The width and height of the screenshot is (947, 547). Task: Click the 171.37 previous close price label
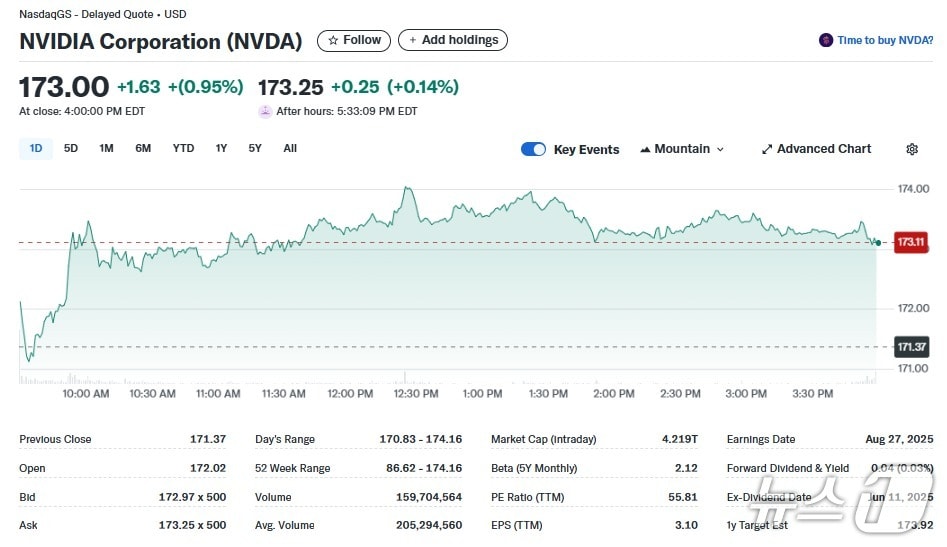pos(911,347)
